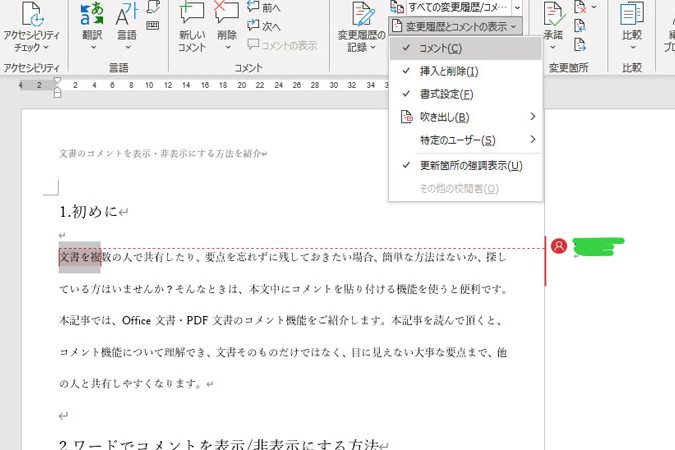
Task: Click header text 文書のコメントを表示・非表示にする方法を紹介
Action: click(160, 153)
